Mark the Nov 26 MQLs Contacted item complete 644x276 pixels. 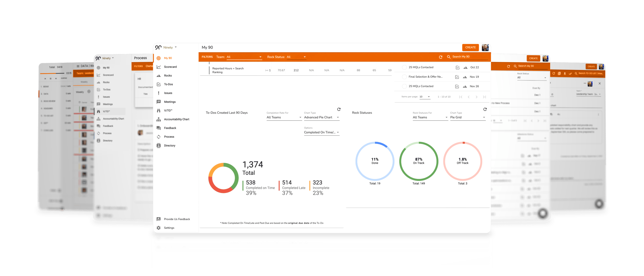[x=457, y=86]
